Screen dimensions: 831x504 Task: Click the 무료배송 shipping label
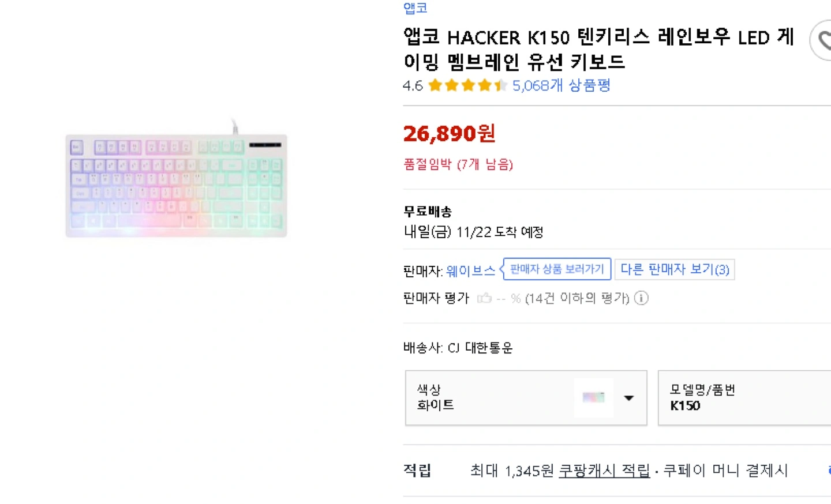coord(428,212)
